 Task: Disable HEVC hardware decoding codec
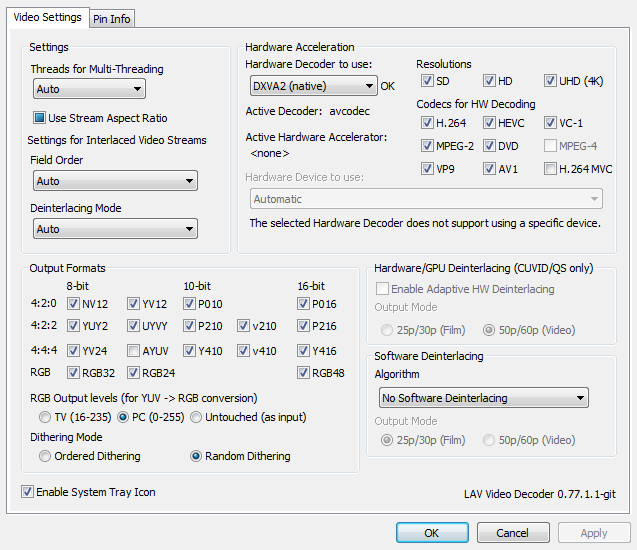(489, 123)
